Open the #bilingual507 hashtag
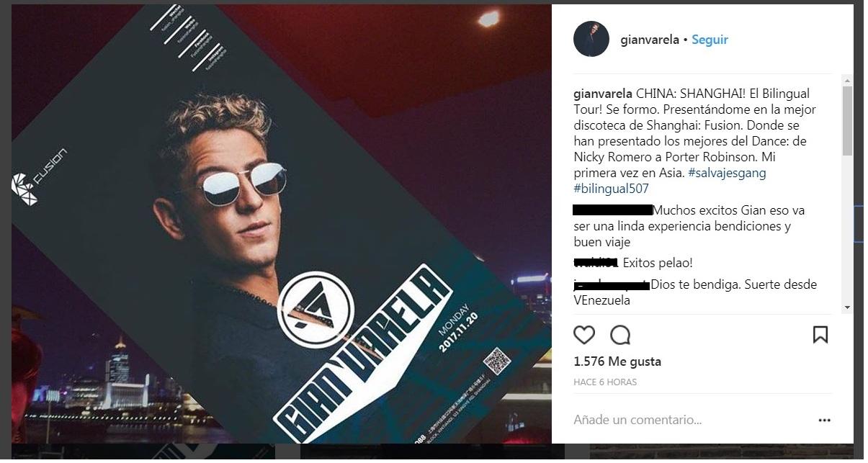Screen dimensions: 868x463 tap(611, 189)
